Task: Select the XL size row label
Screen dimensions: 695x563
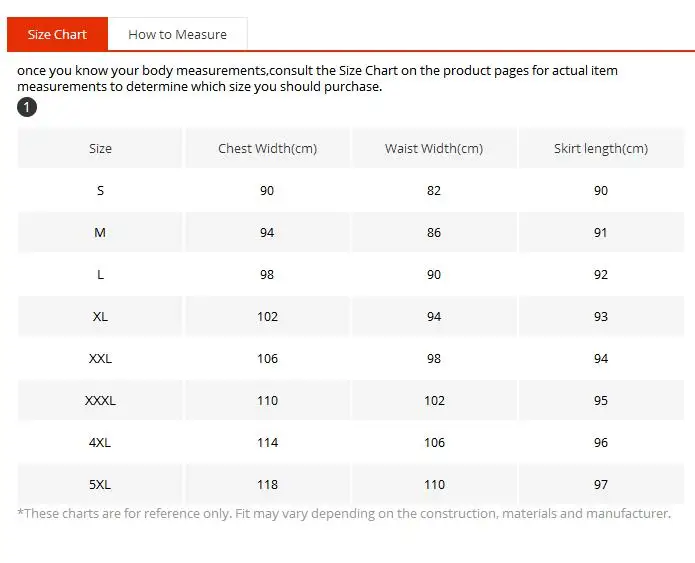Action: pyautogui.click(x=100, y=316)
